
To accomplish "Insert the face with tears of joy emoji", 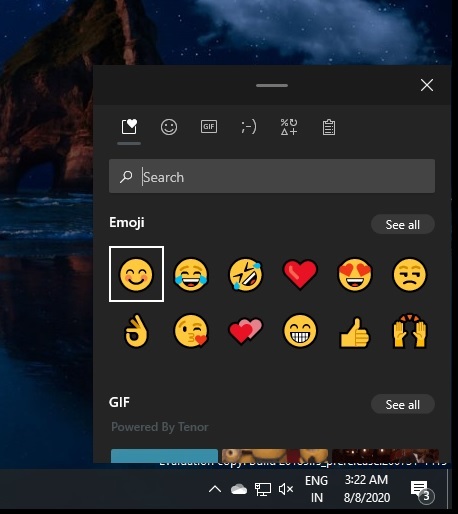I will tap(191, 274).
